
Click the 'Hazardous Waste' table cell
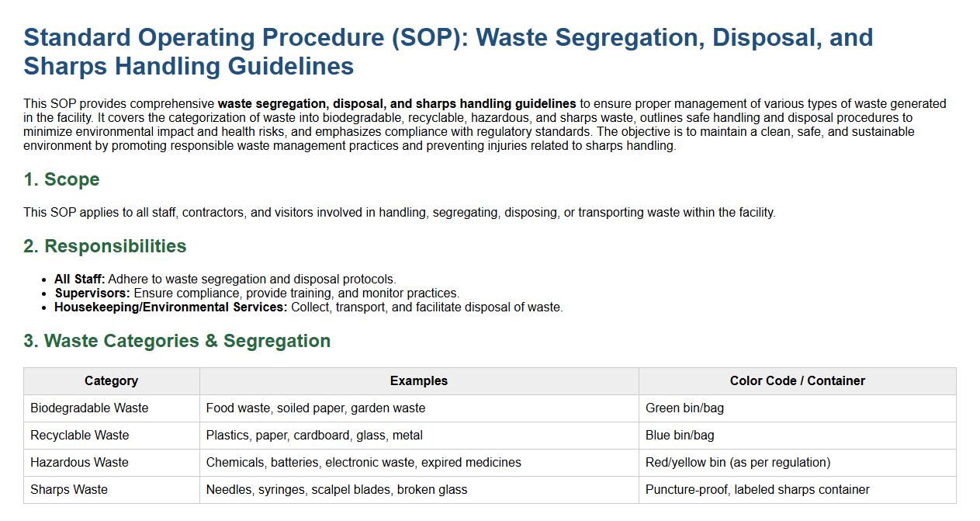click(x=79, y=462)
